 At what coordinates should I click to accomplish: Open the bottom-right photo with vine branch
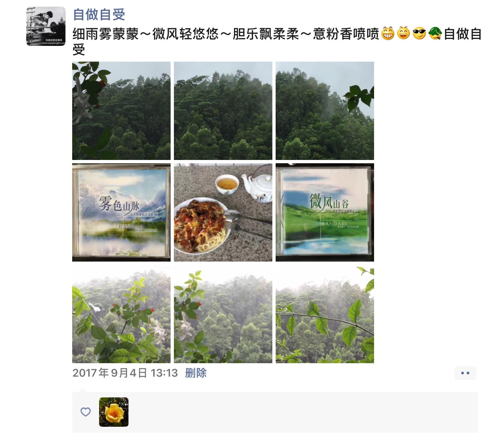(x=325, y=314)
